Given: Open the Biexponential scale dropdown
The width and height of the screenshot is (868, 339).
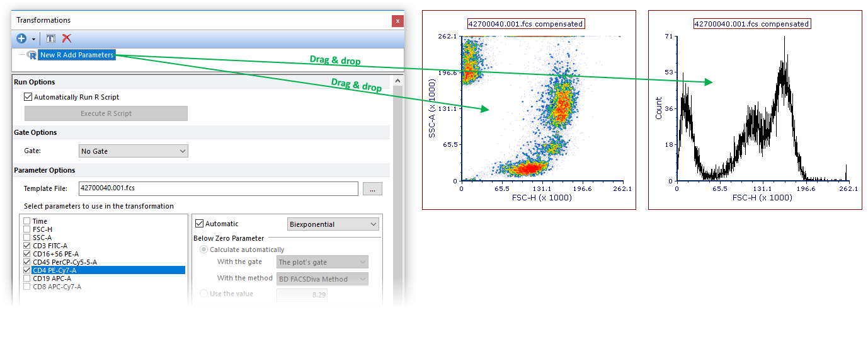Looking at the screenshot, I should [333, 224].
